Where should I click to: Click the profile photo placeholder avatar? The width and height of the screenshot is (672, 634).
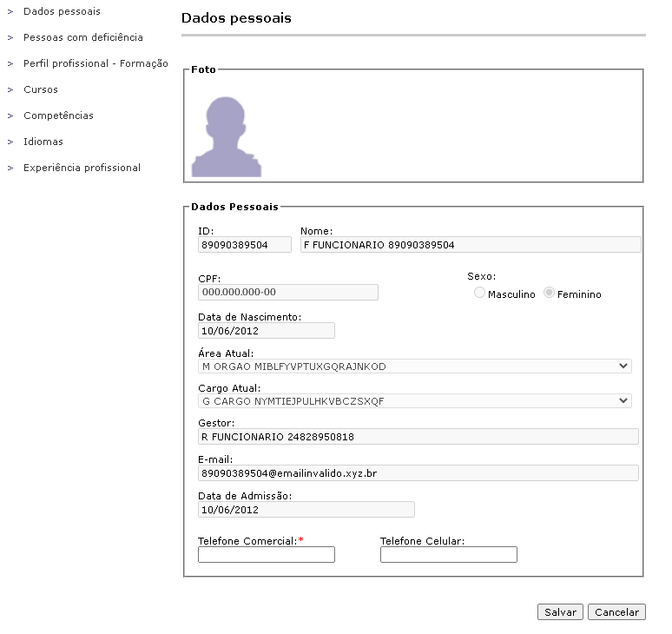pos(227,137)
